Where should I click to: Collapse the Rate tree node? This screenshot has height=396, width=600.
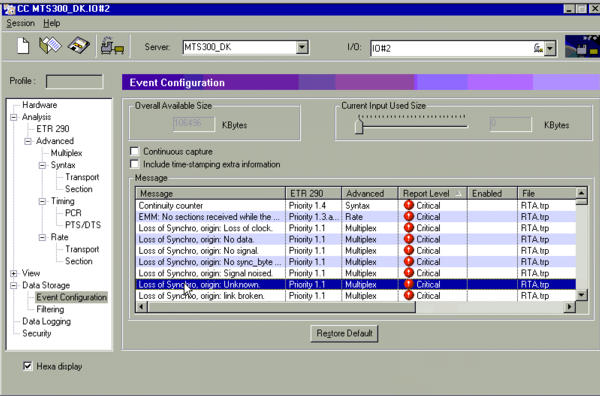tap(42, 237)
